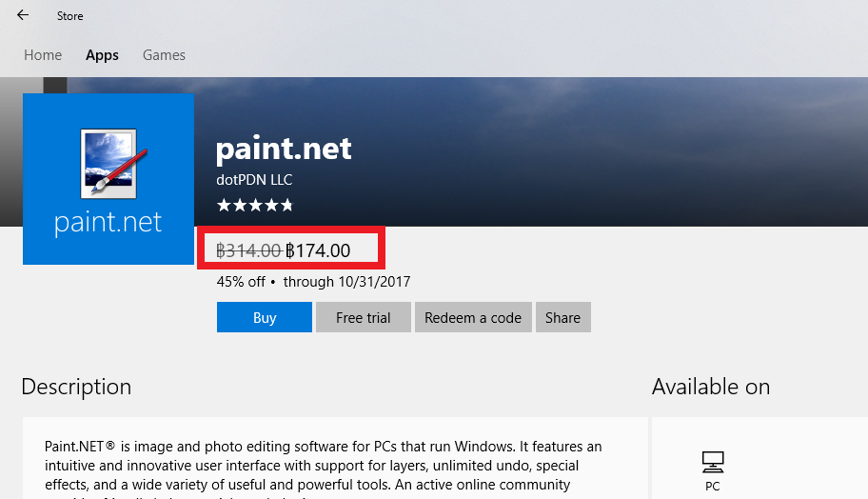Screen dimensions: 868x499
Task: Click the 45% off sale text
Action: coord(241,281)
